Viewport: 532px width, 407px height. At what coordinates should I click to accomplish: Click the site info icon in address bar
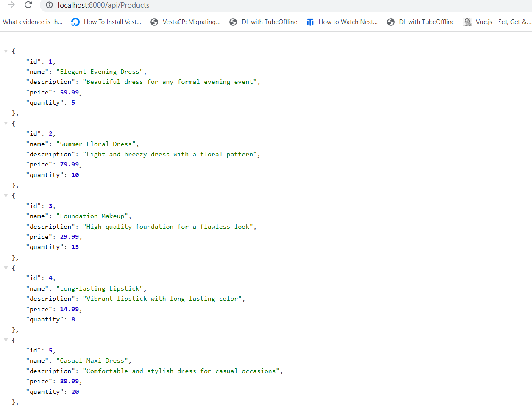pyautogui.click(x=49, y=5)
